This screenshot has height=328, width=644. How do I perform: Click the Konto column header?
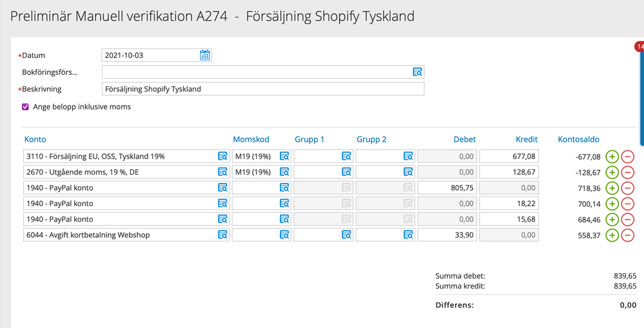coord(35,139)
